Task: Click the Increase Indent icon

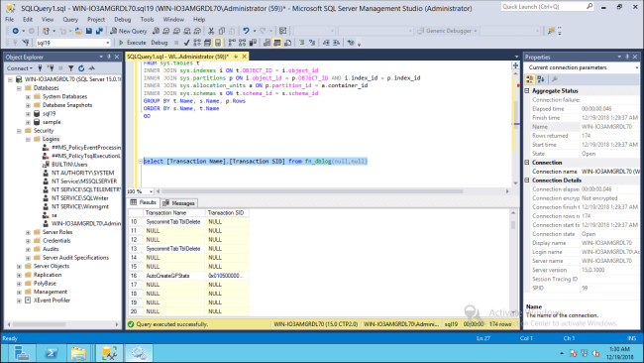Action: tap(337, 43)
